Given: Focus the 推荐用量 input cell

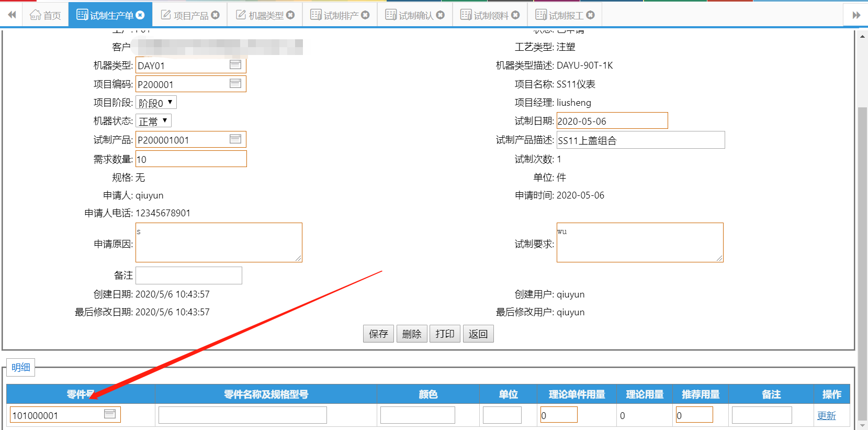Looking at the screenshot, I should click(x=694, y=415).
